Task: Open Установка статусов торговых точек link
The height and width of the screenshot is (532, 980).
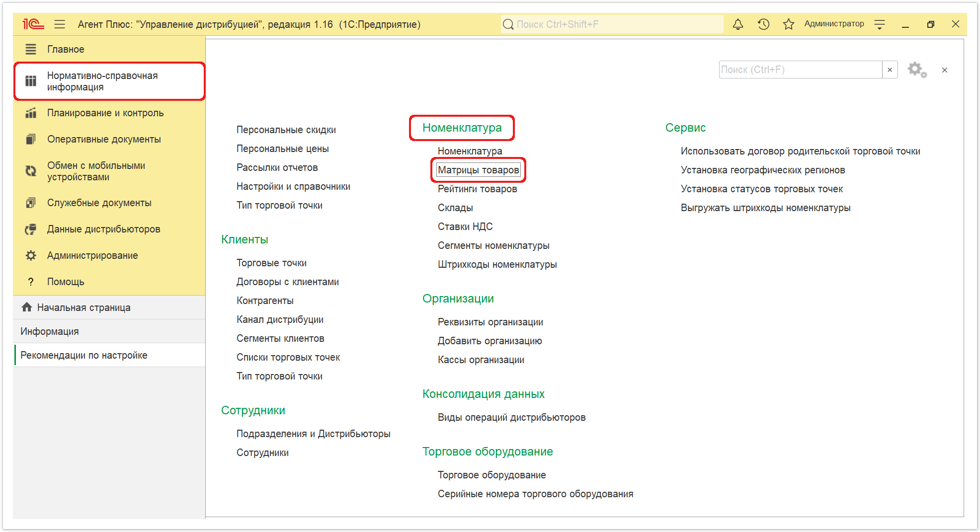Action: click(762, 189)
